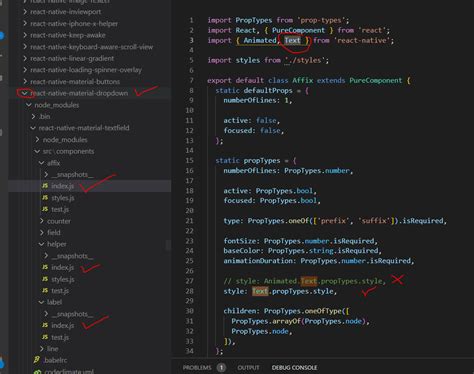Select react-native-material-textfield folder
The image size is (474, 374).
coord(84,128)
